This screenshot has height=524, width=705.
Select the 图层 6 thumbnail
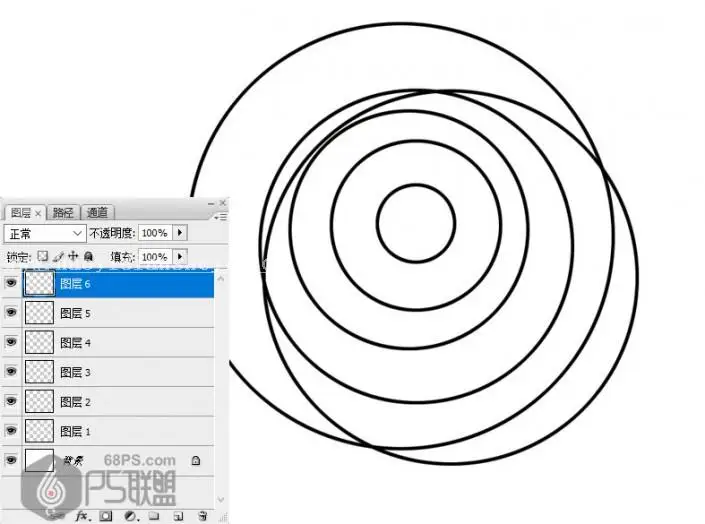pos(39,283)
